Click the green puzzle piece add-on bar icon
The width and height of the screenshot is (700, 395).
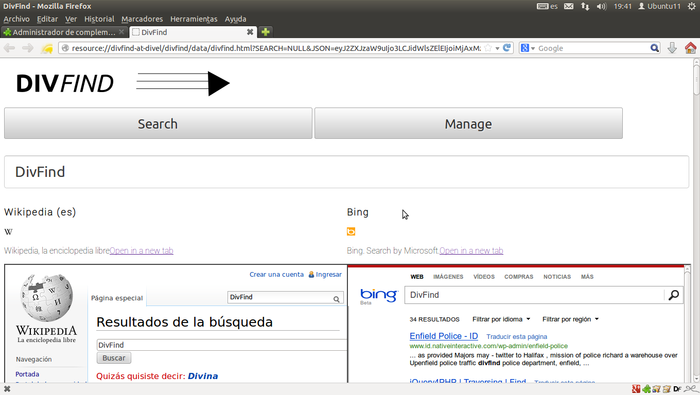[x=646, y=389]
